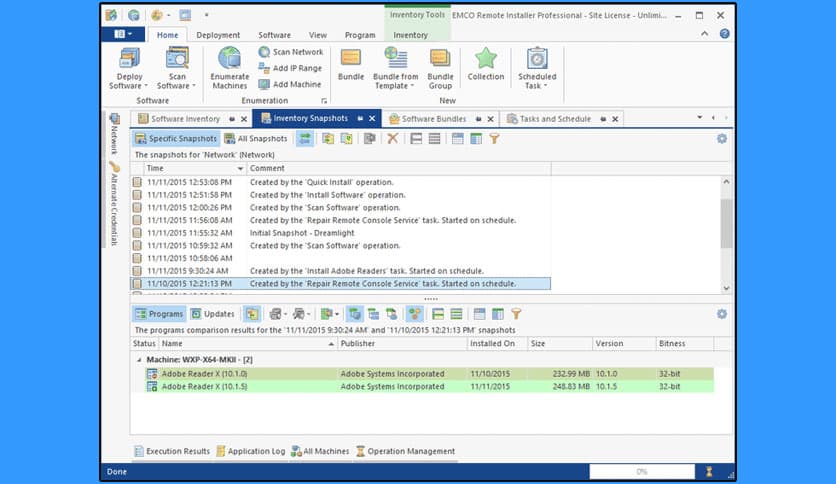836x484 pixels.
Task: Click the snapshots list down arrow
Action: pos(726,288)
